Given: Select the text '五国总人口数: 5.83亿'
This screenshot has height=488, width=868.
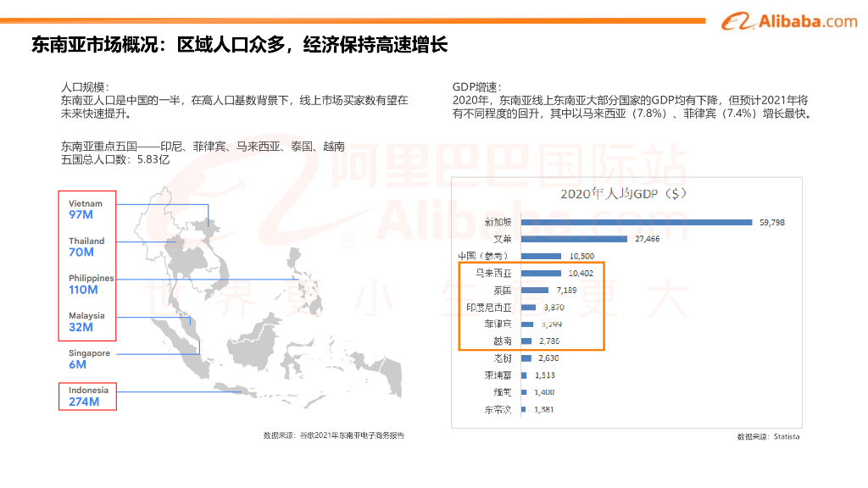Looking at the screenshot, I should (x=115, y=160).
